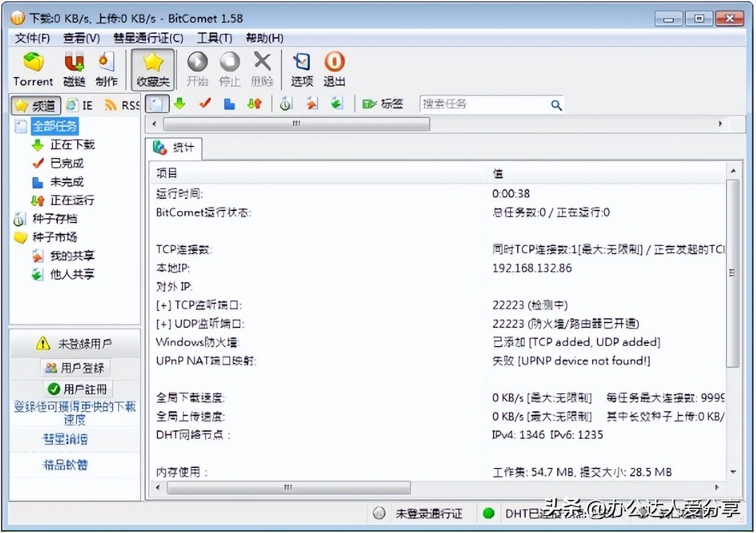
Task: Expand the [+] UDP监听端口 row
Action: [x=200, y=324]
